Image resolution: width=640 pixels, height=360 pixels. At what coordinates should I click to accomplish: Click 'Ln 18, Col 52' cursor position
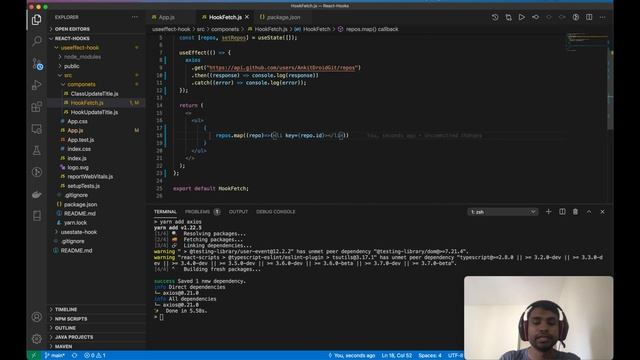[396, 356]
